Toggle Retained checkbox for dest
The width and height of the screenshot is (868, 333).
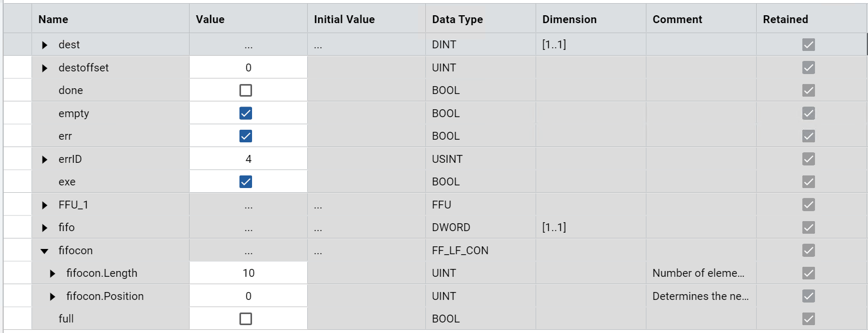pyautogui.click(x=809, y=45)
